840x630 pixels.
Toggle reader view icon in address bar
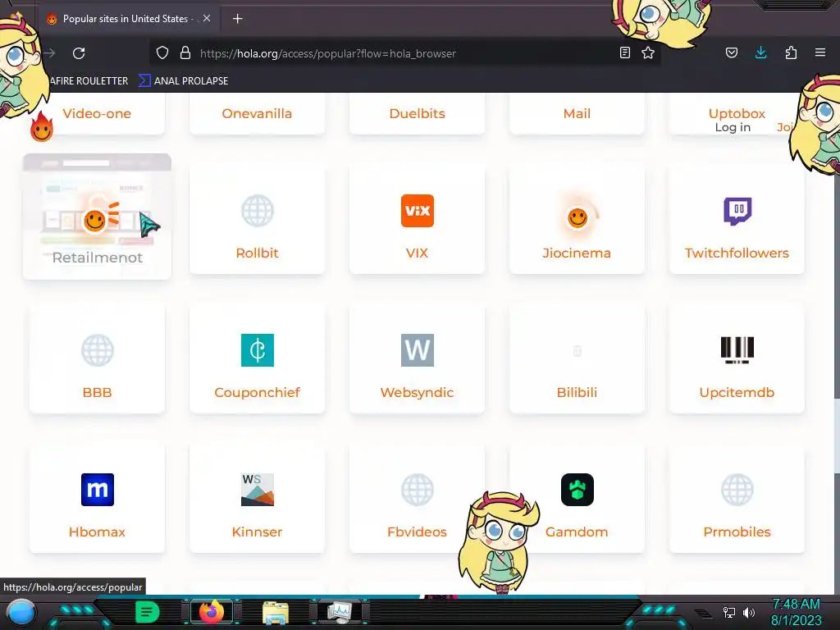(x=624, y=52)
